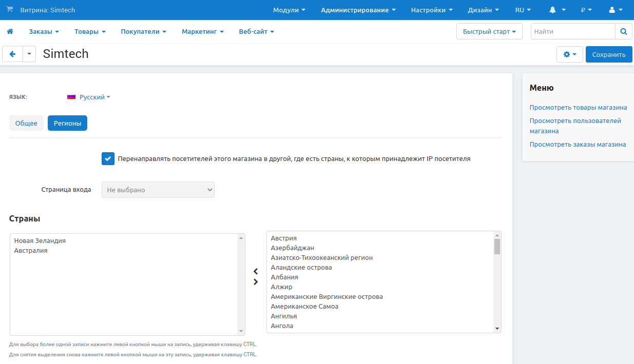The height and width of the screenshot is (364, 634).
Task: Click the back arrow button
Action: pyautogui.click(x=13, y=54)
